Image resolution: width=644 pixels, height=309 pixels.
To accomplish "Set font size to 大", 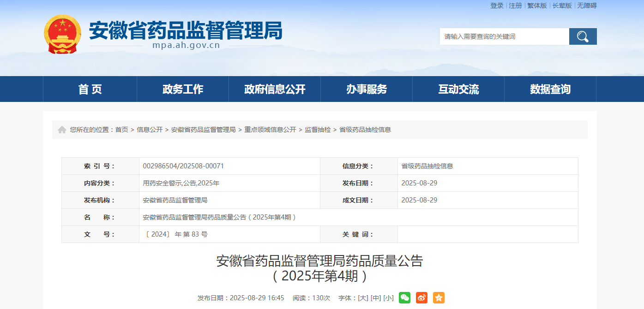I will tap(363, 298).
